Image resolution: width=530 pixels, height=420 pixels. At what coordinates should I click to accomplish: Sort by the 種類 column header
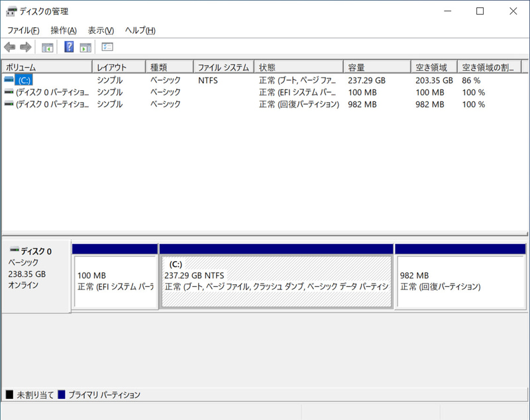170,68
